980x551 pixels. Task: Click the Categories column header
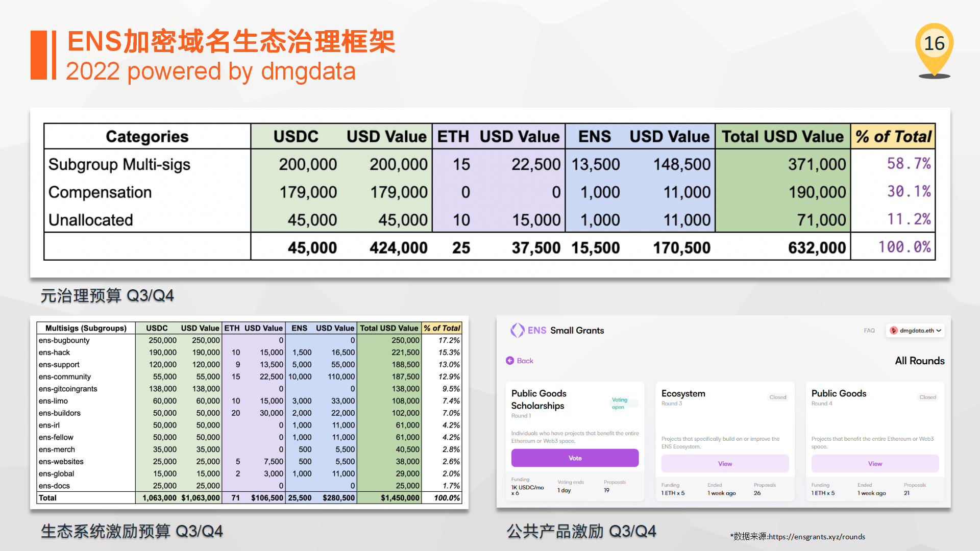(147, 136)
